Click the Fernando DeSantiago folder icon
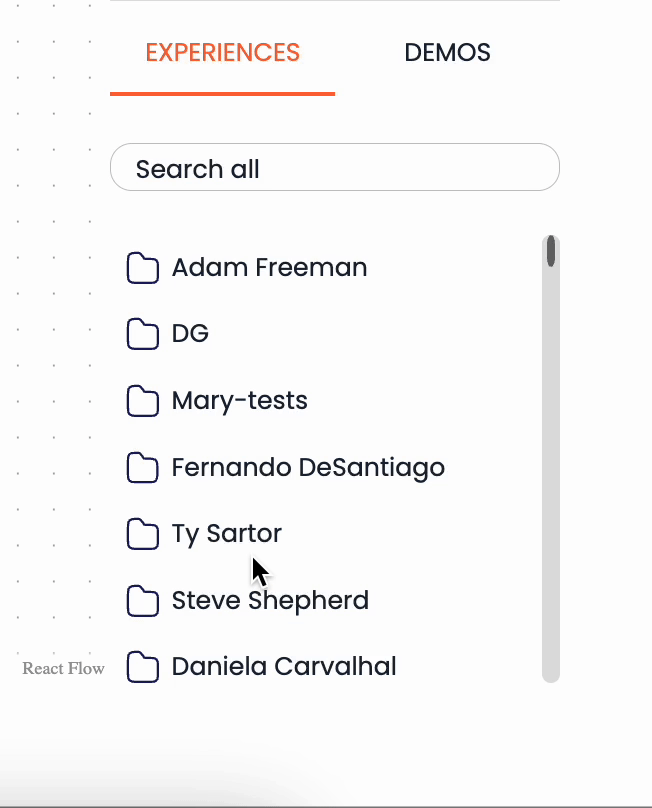 coord(143,467)
